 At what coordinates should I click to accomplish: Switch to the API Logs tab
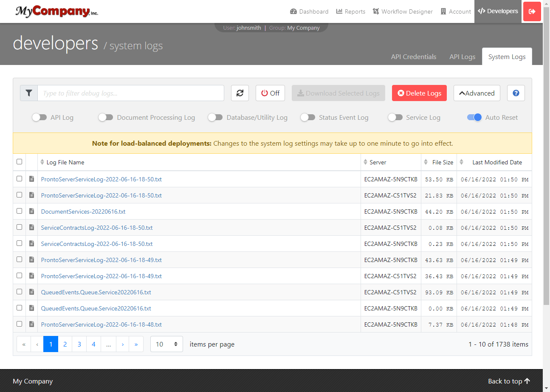463,56
